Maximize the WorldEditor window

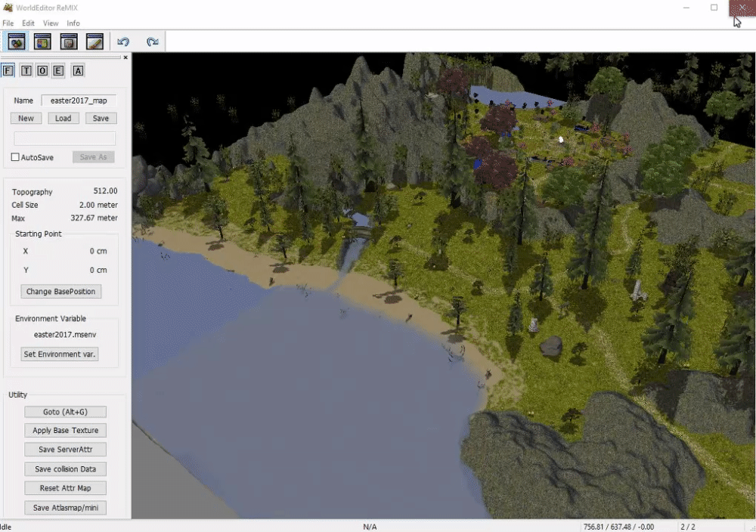coord(714,8)
